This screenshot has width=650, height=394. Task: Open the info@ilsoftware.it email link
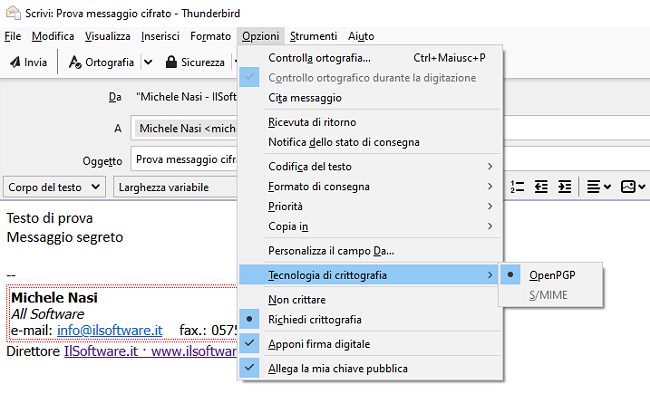(x=110, y=331)
